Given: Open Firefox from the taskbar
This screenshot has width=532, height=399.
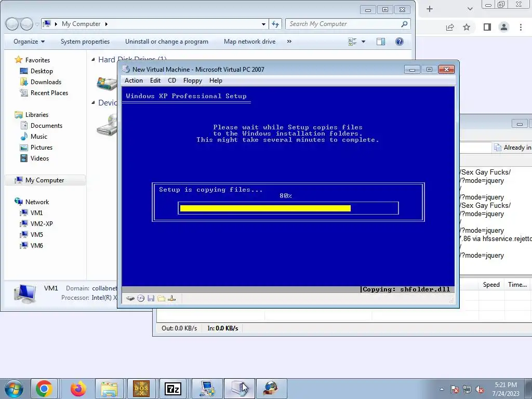Looking at the screenshot, I should [x=78, y=389].
